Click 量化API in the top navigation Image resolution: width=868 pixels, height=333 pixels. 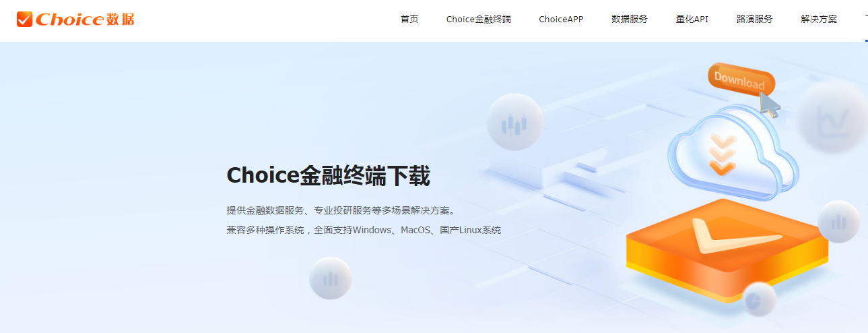point(692,19)
